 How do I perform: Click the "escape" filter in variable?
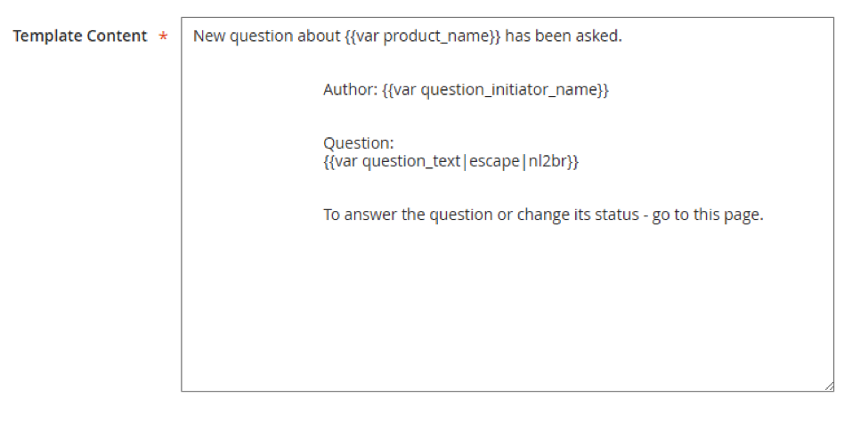(491, 161)
